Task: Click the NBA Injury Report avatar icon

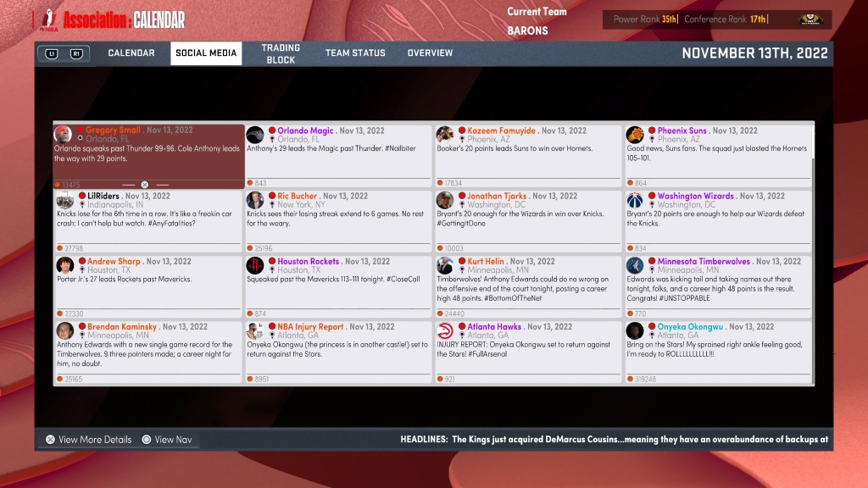Action: (x=255, y=330)
